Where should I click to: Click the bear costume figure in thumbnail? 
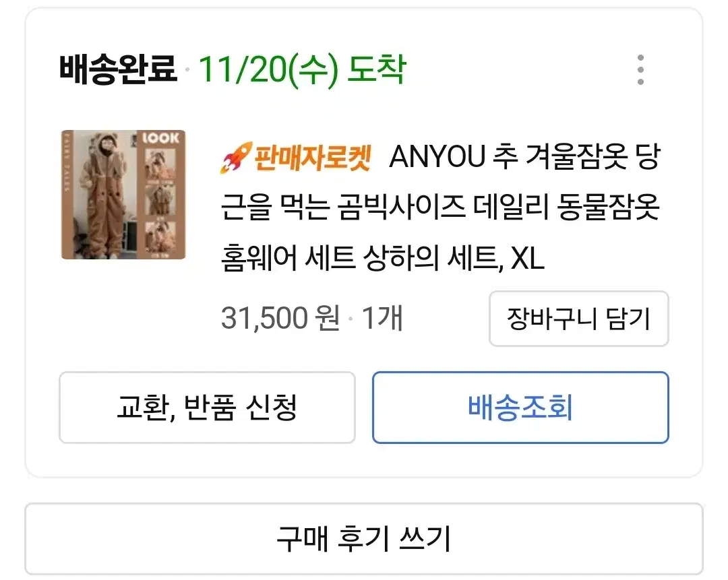coord(102,195)
